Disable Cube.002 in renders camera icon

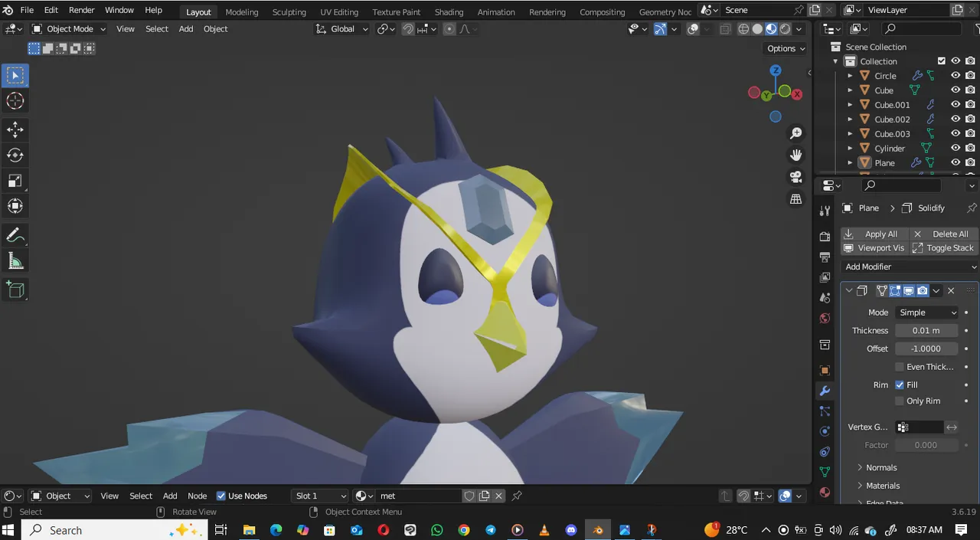(x=970, y=119)
